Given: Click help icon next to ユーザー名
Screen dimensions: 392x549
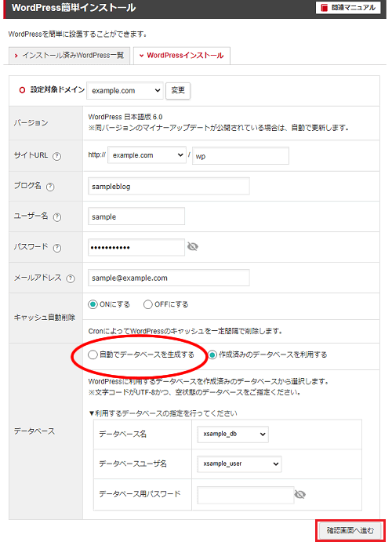Looking at the screenshot, I should tap(57, 217).
